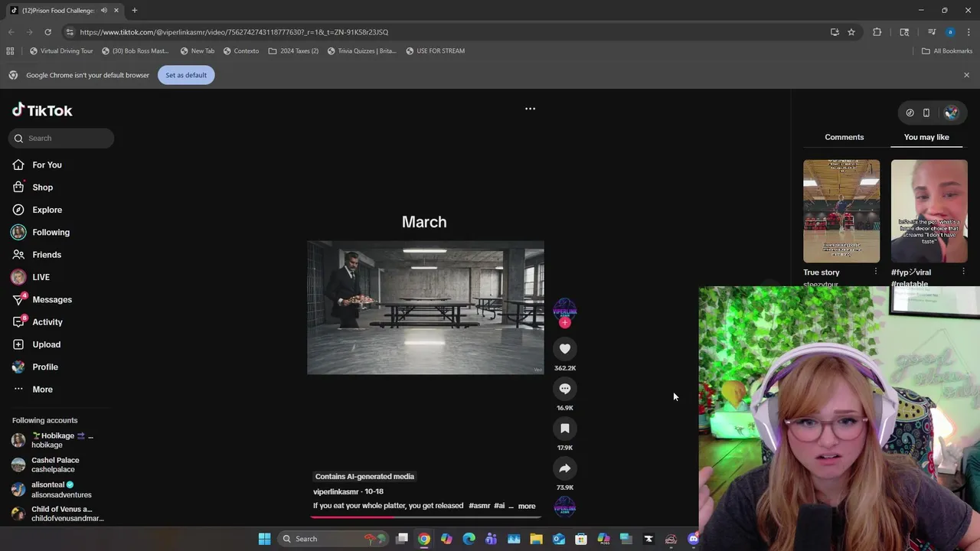
Task: Open Virtual Driving Tour bookmark
Action: (x=61, y=51)
